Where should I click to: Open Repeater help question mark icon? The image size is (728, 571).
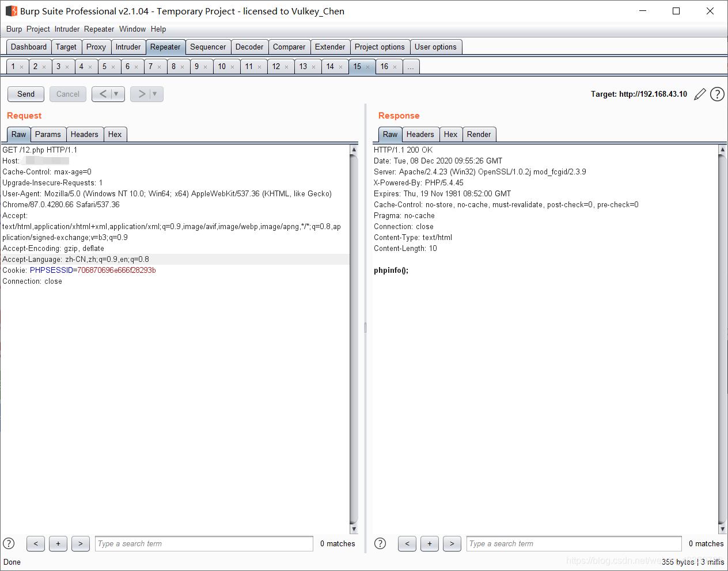coord(717,94)
